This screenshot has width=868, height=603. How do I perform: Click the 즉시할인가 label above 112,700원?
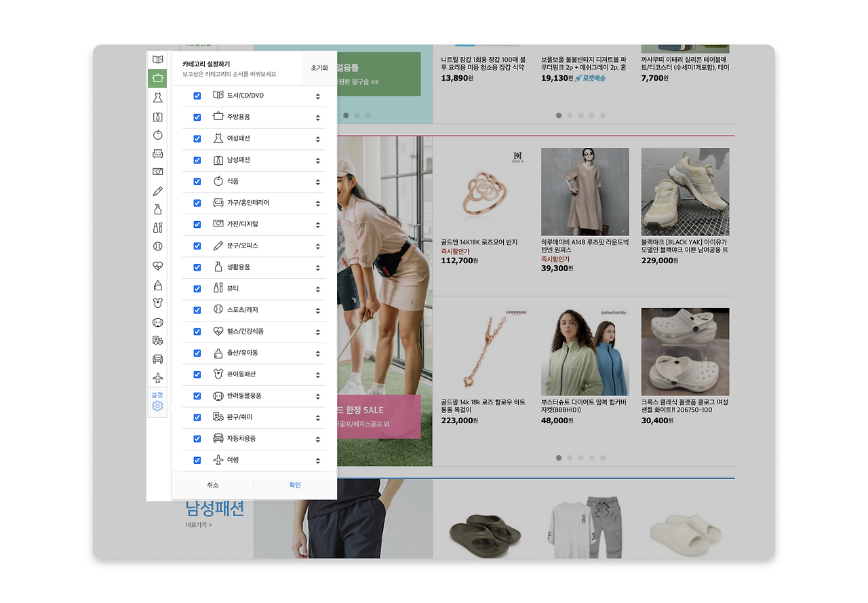coord(455,252)
